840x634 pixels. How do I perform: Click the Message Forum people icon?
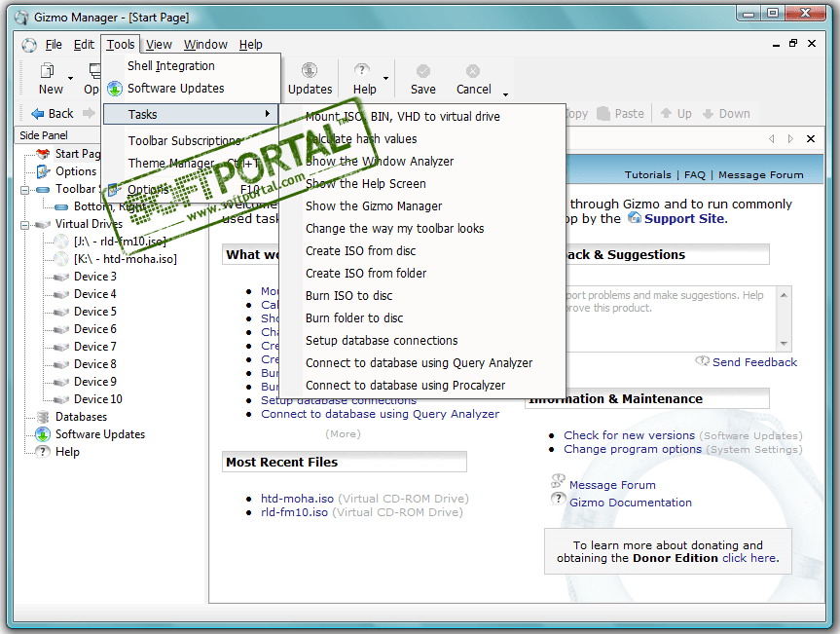558,480
